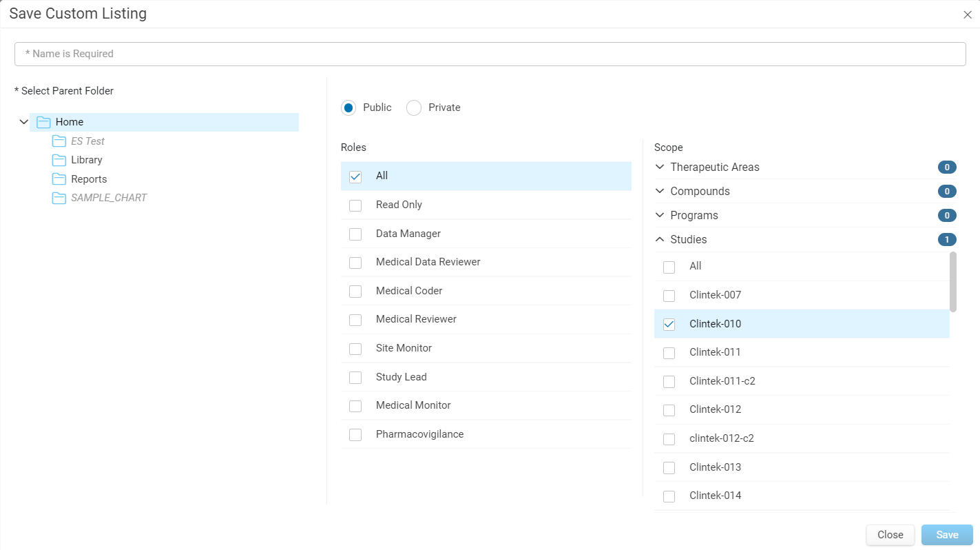
Task: Click the ES Test folder icon
Action: pyautogui.click(x=59, y=141)
